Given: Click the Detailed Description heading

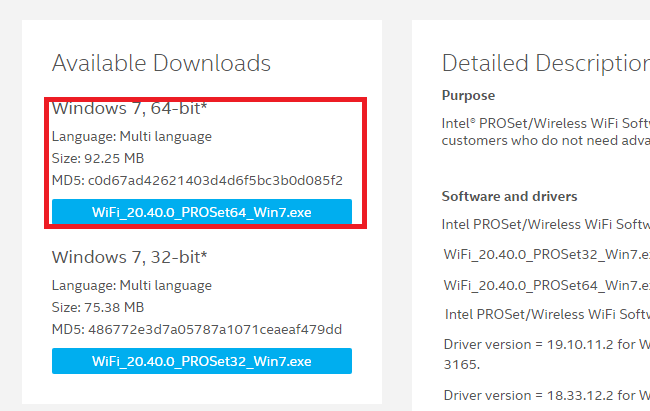Looking at the screenshot, I should (x=545, y=63).
